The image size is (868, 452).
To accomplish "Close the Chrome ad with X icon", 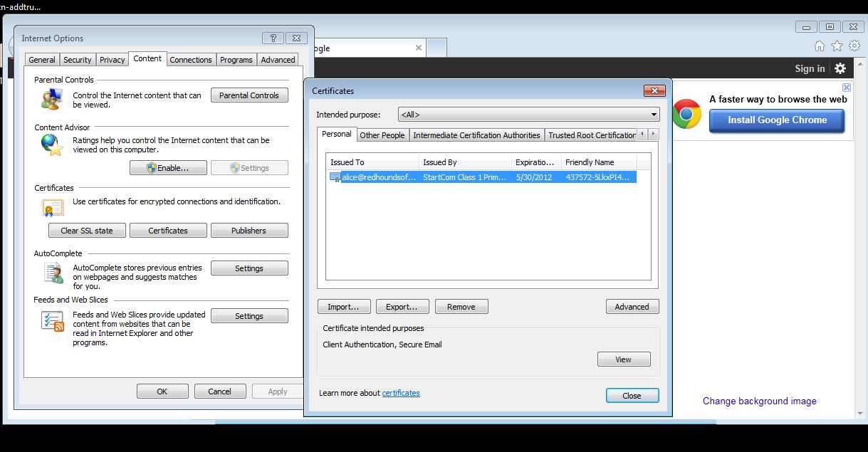I will point(847,88).
